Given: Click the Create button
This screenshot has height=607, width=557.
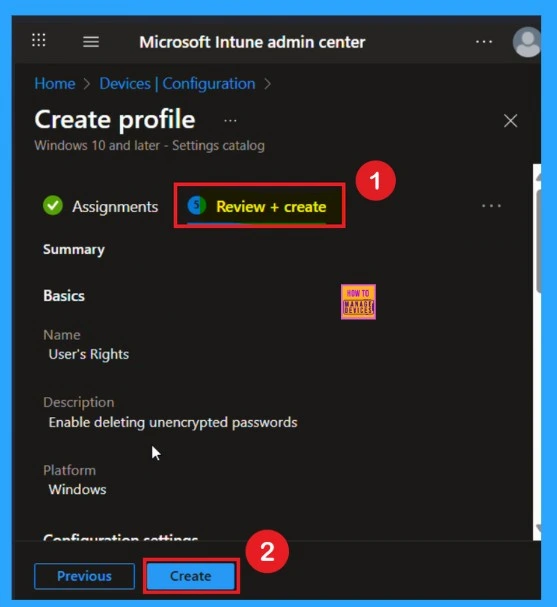Looking at the screenshot, I should (x=191, y=576).
